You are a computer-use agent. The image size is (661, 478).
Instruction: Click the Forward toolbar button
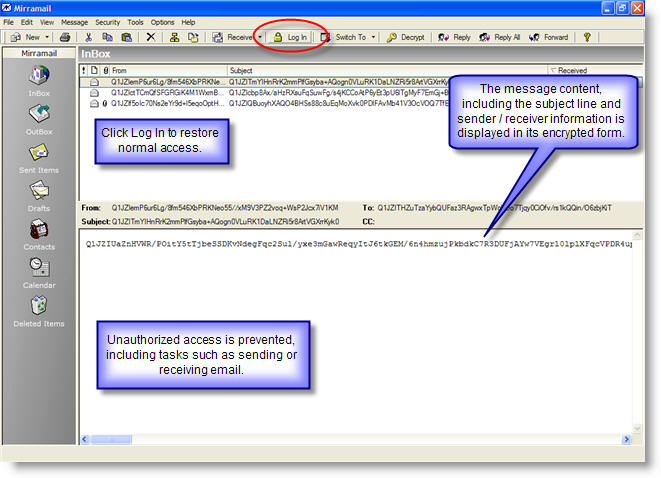(x=548, y=37)
